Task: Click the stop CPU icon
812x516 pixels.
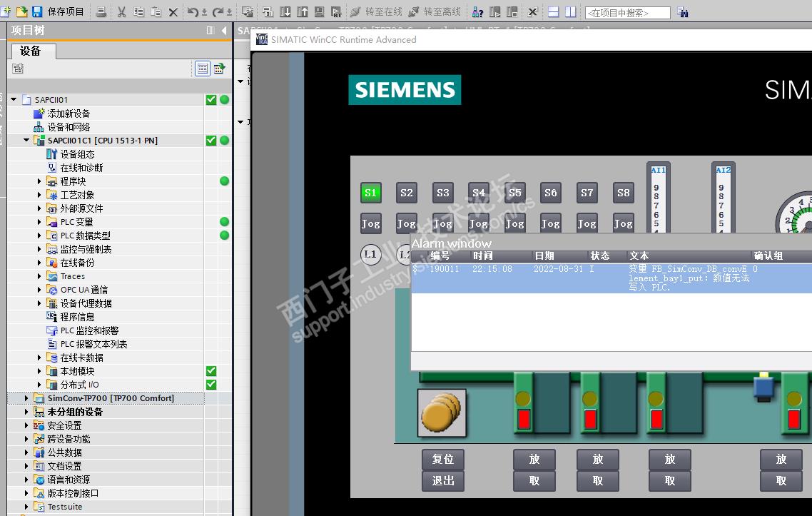Action: tap(512, 11)
